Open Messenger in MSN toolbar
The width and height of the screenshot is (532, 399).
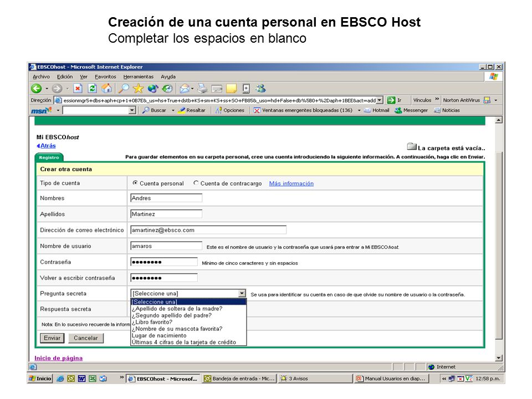click(411, 110)
